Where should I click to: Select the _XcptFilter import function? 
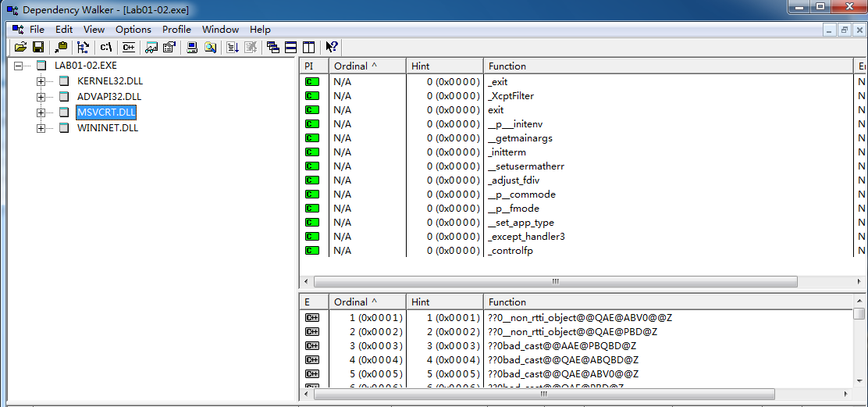pyautogui.click(x=511, y=96)
